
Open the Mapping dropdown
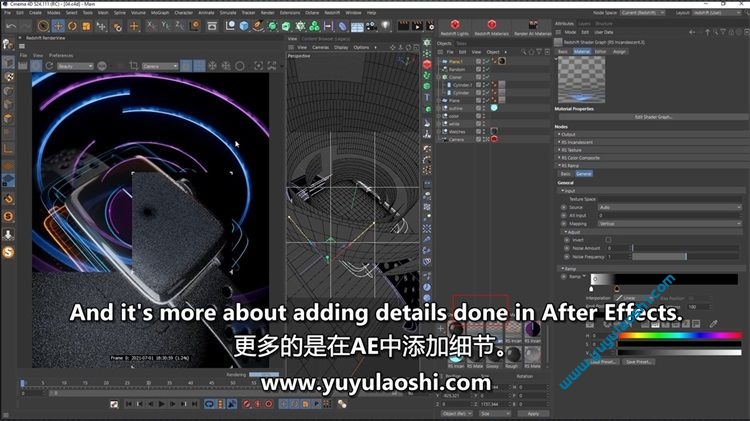[669, 223]
